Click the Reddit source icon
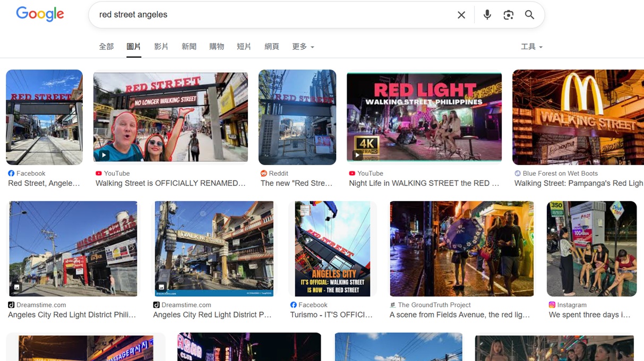The height and width of the screenshot is (361, 644). point(264,174)
